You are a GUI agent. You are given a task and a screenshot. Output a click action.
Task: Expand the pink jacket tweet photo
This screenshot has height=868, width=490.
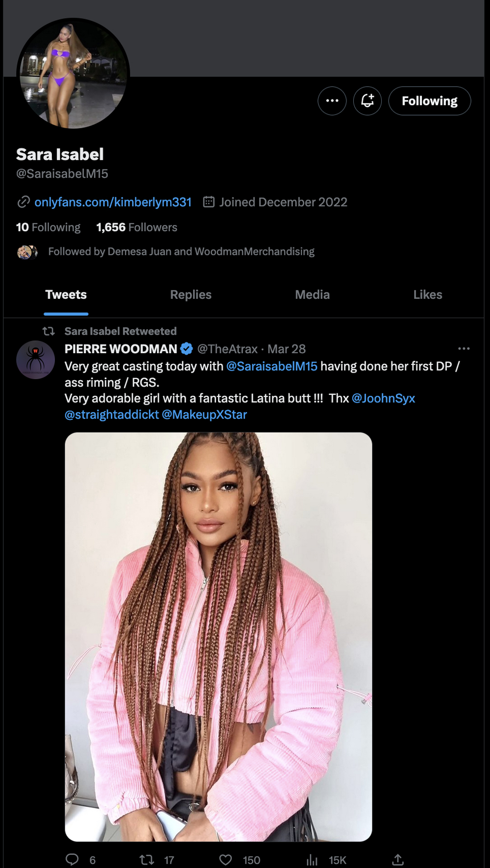pyautogui.click(x=219, y=637)
